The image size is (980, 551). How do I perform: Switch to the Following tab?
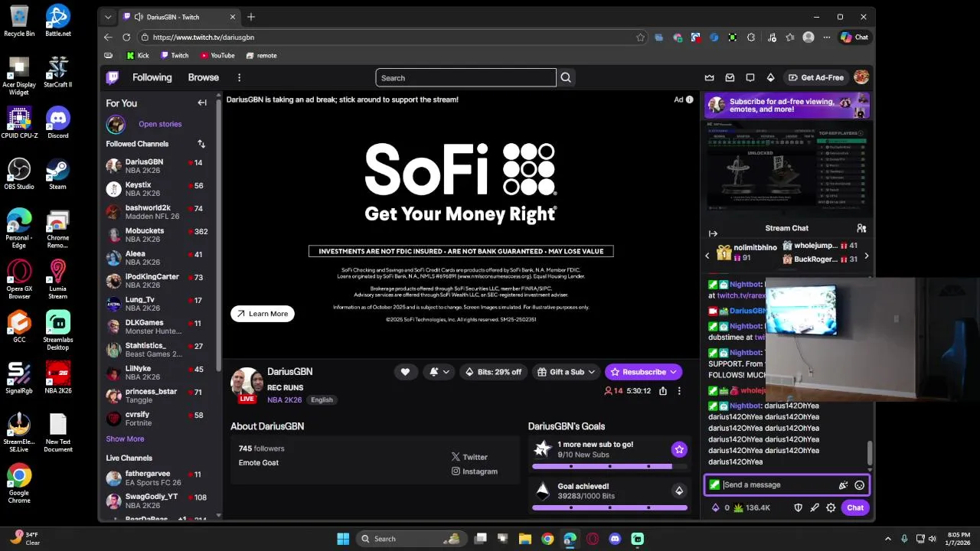152,77
